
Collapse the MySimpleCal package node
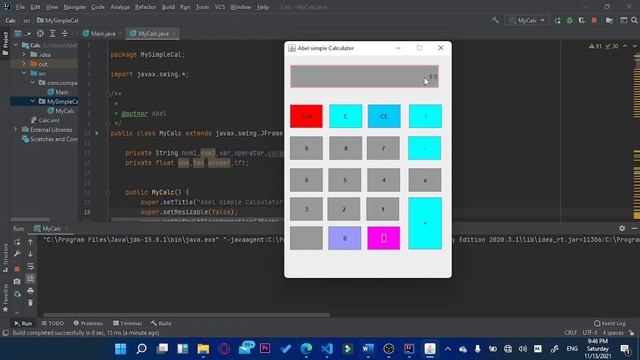pos(33,101)
